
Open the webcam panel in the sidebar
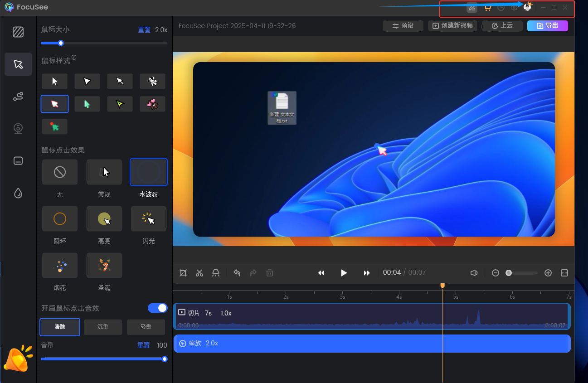(18, 128)
